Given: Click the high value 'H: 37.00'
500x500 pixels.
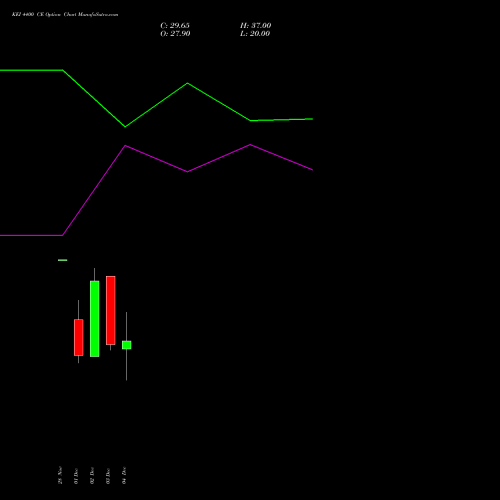Looking at the screenshot, I should pos(256,26).
